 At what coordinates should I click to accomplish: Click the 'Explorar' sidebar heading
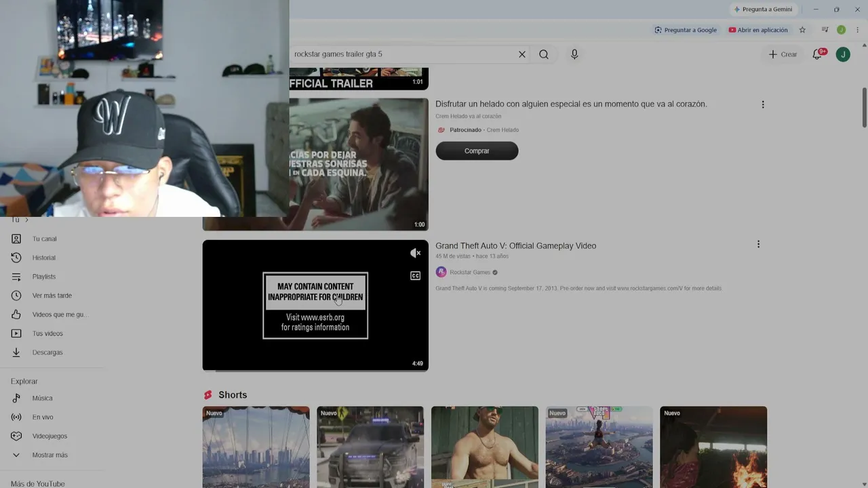(24, 382)
